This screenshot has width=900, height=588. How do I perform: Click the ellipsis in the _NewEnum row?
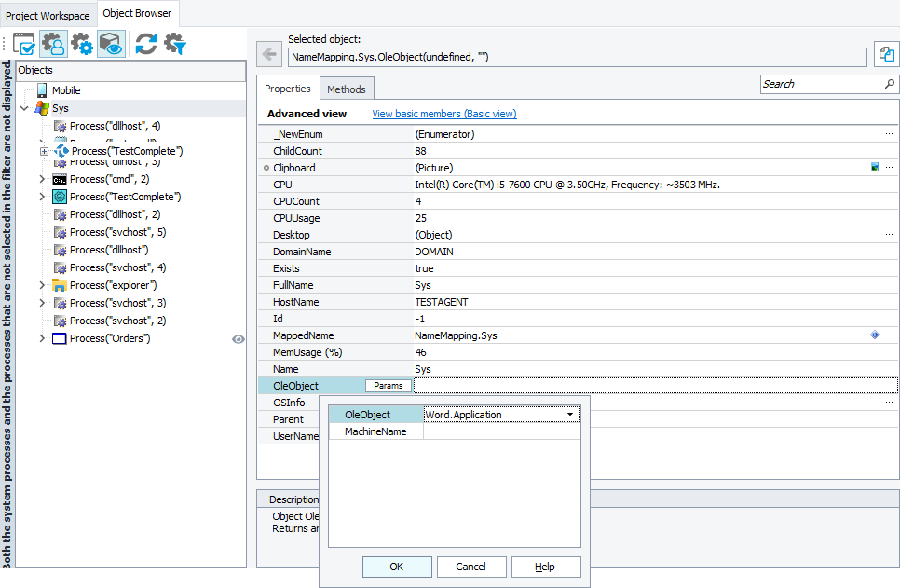pos(890,133)
